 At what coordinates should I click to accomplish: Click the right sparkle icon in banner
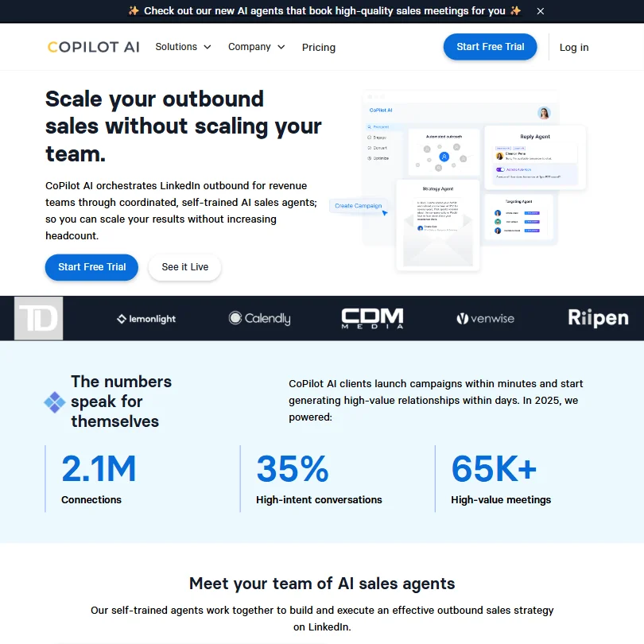point(515,10)
